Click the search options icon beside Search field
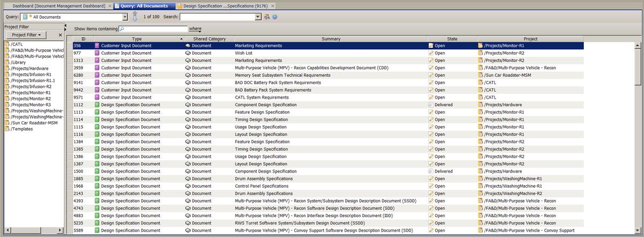Viewport: 644px width, 237px height. [267, 17]
